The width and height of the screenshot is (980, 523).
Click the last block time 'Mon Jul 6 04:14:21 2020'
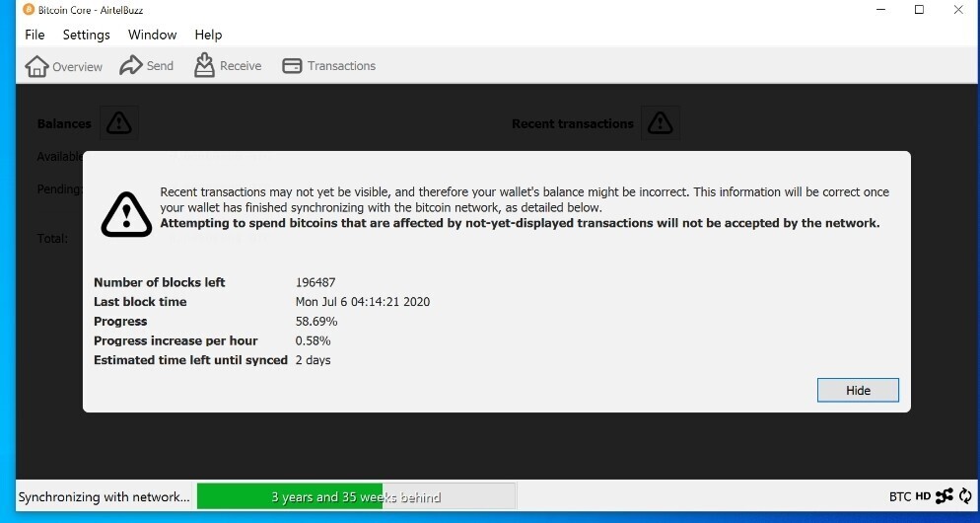(x=363, y=302)
